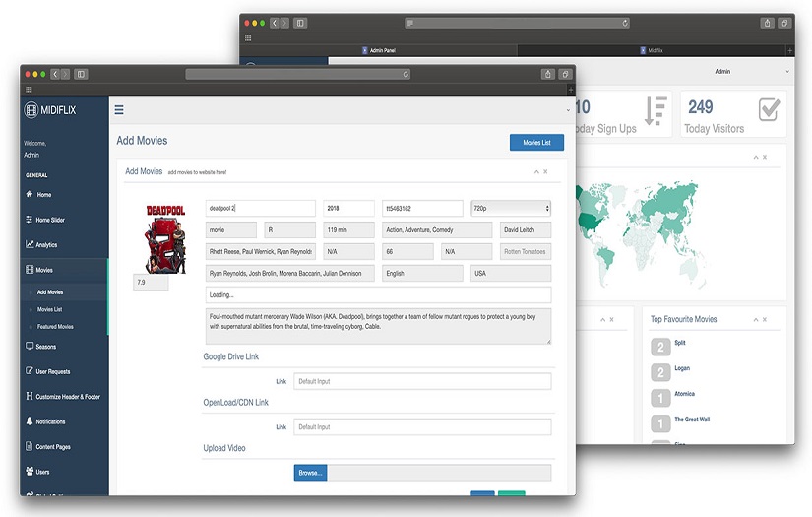Open the 720p quality dropdown

(511, 208)
